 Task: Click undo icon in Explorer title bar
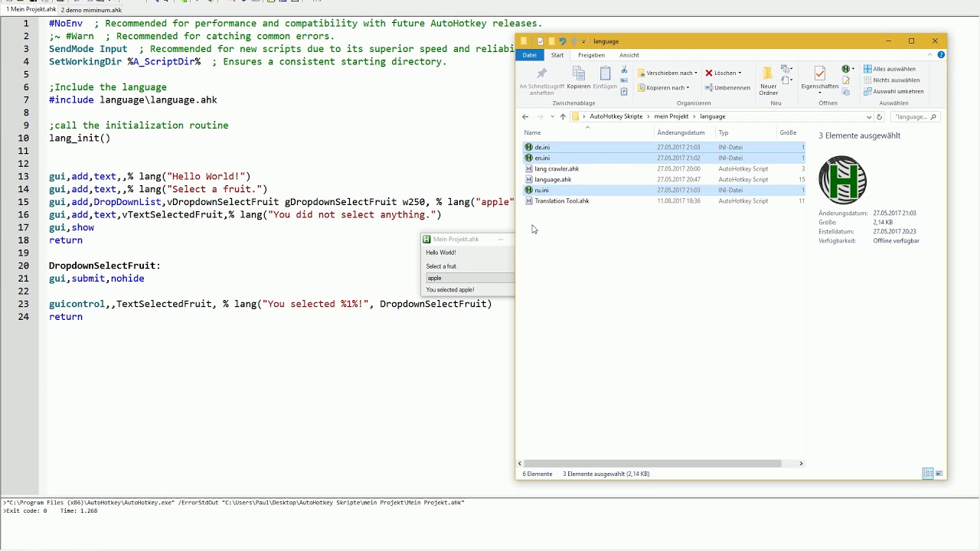(x=562, y=41)
